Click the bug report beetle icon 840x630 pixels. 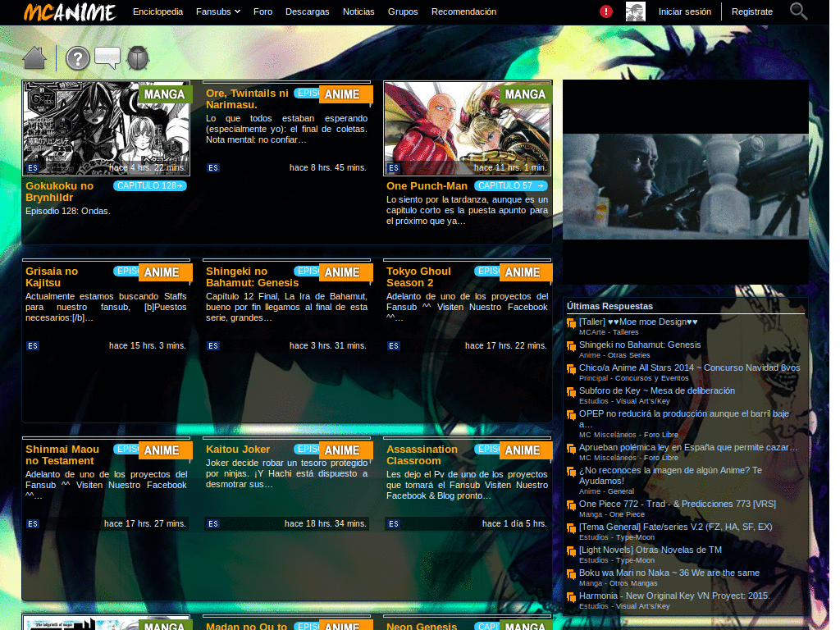[x=138, y=58]
